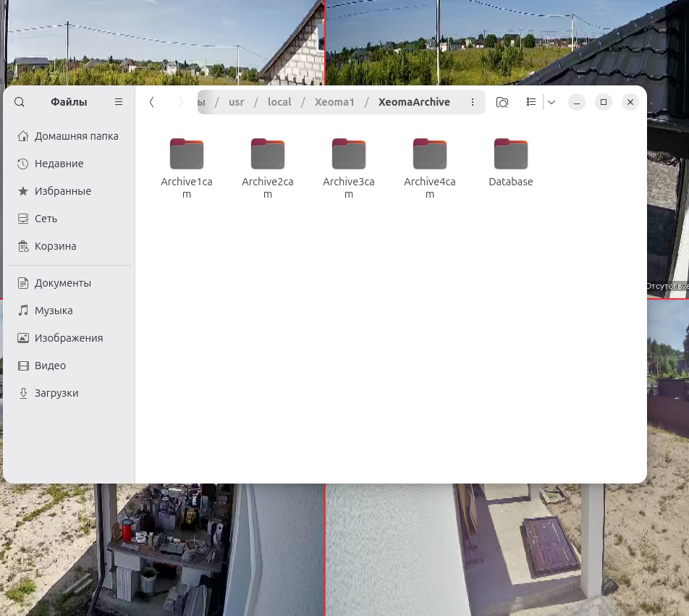This screenshot has height=616, width=689.
Task: Click the search magnifier icon in Files
Action: tap(20, 102)
